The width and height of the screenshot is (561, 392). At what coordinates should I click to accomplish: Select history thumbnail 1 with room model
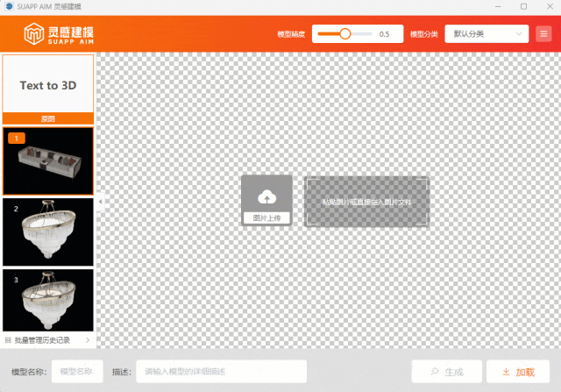click(48, 161)
